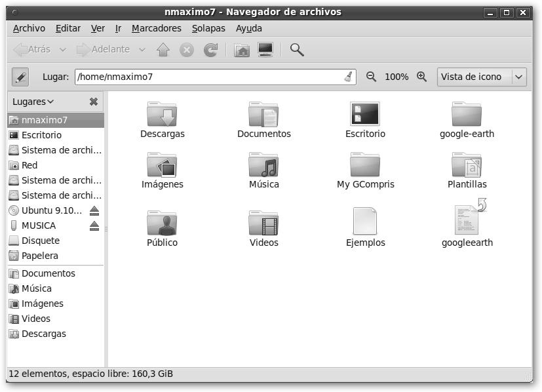Close the Lugares side panel

(x=94, y=102)
